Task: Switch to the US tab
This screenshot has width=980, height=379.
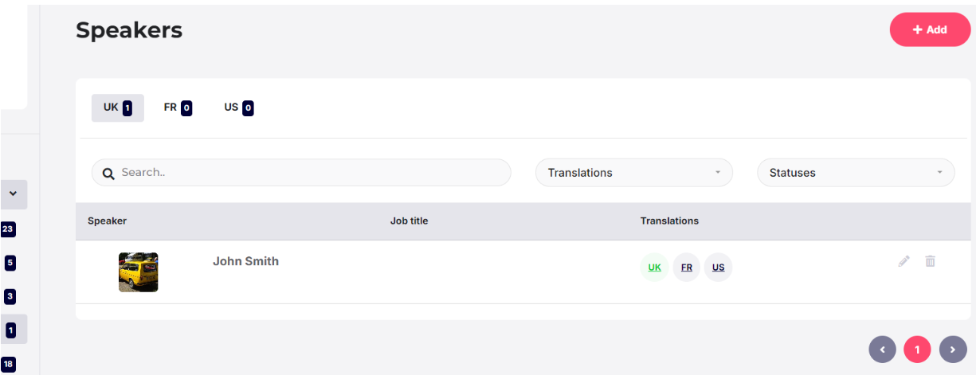Action: [239, 107]
